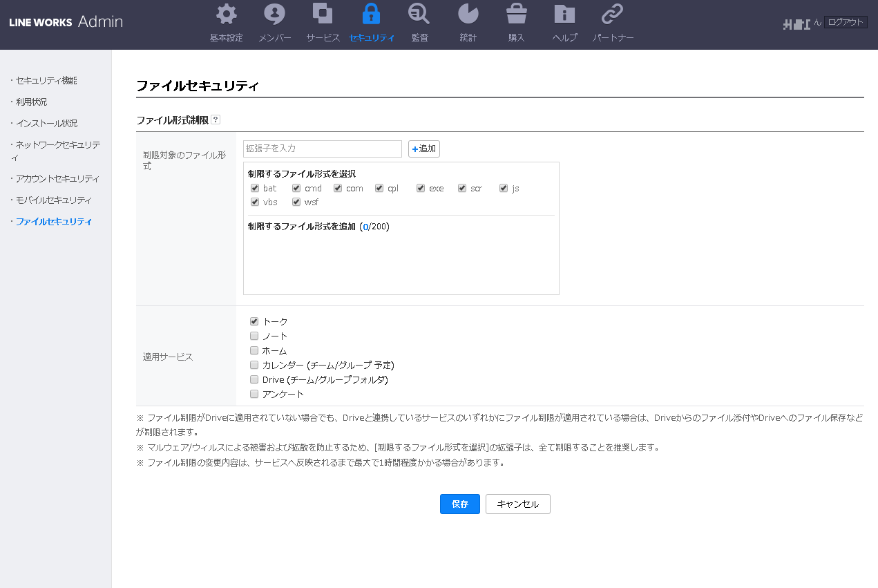Image resolution: width=878 pixels, height=588 pixels.
Task: Select モバイルセキュリティ in the sidebar
Action: (53, 200)
